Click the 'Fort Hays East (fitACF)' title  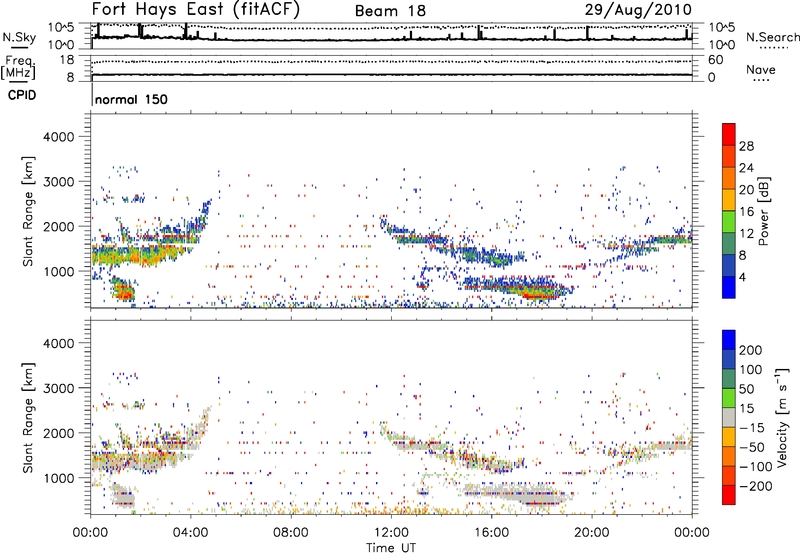tap(195, 9)
